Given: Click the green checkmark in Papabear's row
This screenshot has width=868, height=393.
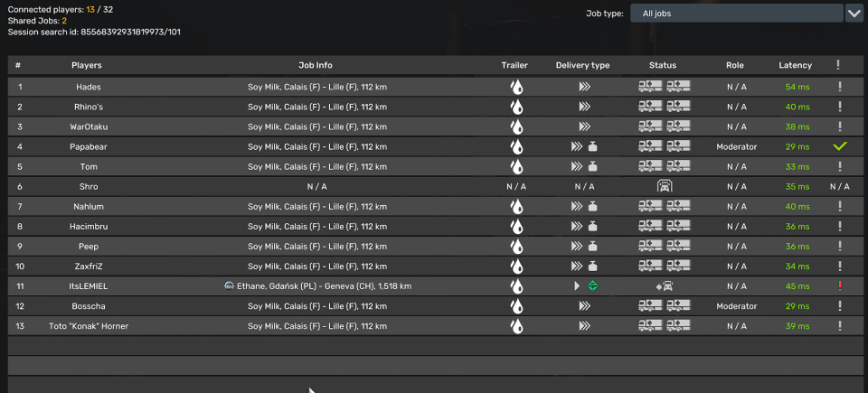Looking at the screenshot, I should [839, 146].
